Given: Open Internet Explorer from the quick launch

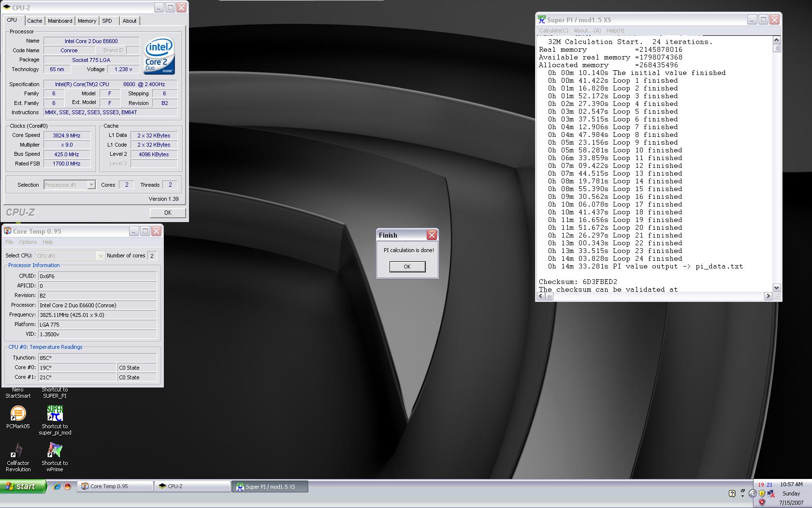Looking at the screenshot, I should click(x=57, y=486).
